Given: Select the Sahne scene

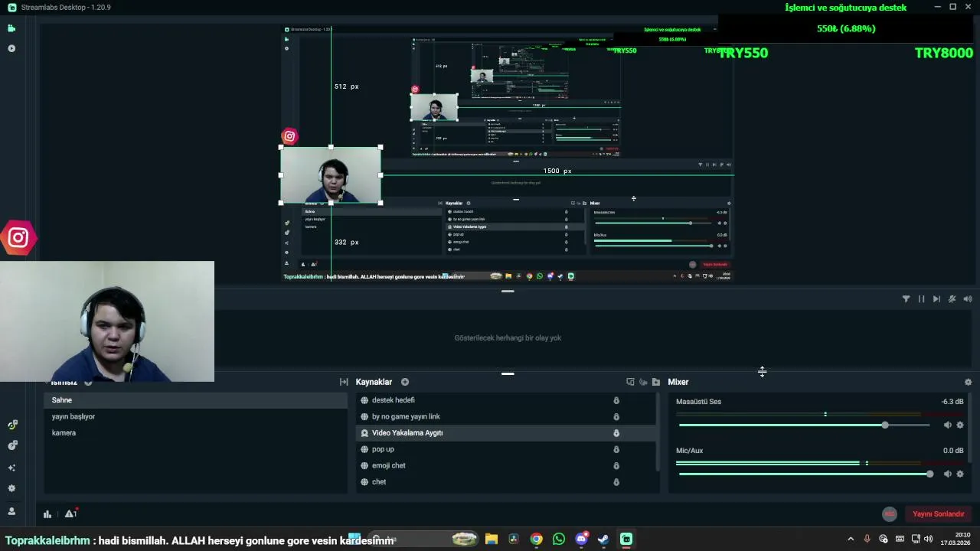Looking at the screenshot, I should [x=195, y=400].
